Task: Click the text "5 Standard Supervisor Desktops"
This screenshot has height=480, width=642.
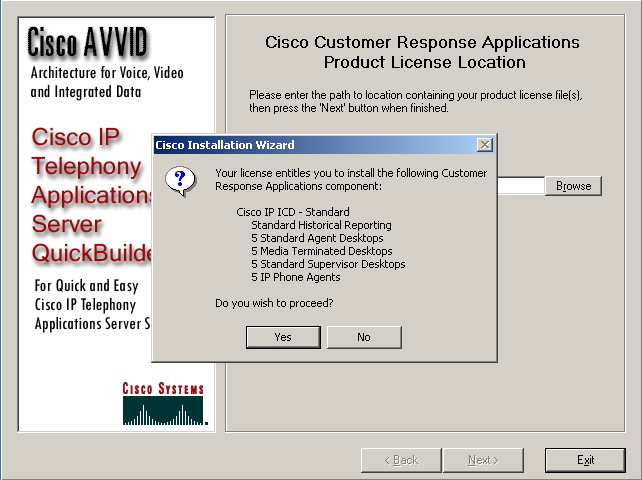Action: tap(328, 264)
